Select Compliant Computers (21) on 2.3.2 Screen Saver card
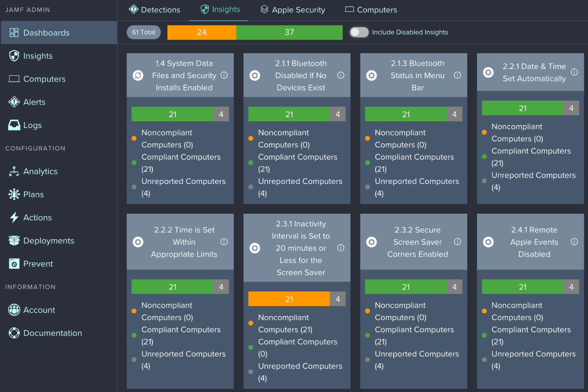The image size is (588, 392). click(x=414, y=336)
